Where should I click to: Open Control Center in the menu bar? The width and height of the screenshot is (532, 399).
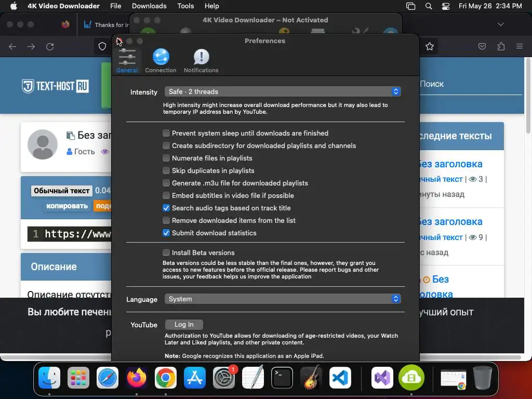tap(445, 6)
